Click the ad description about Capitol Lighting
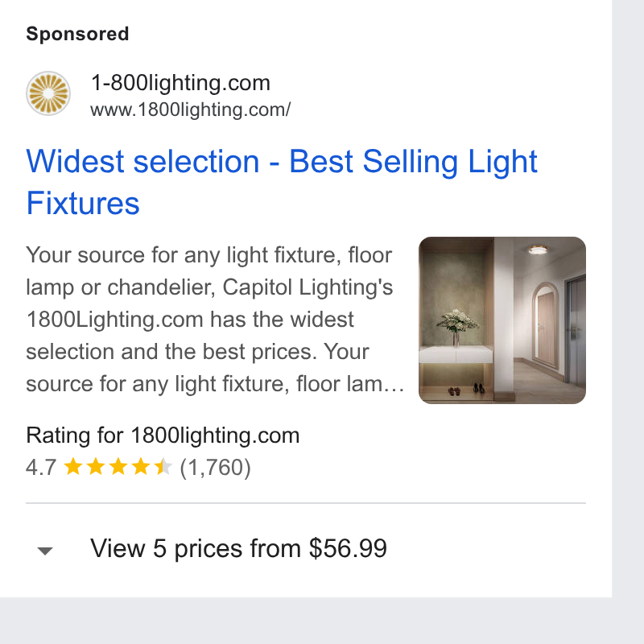This screenshot has width=644, height=644. (215, 320)
